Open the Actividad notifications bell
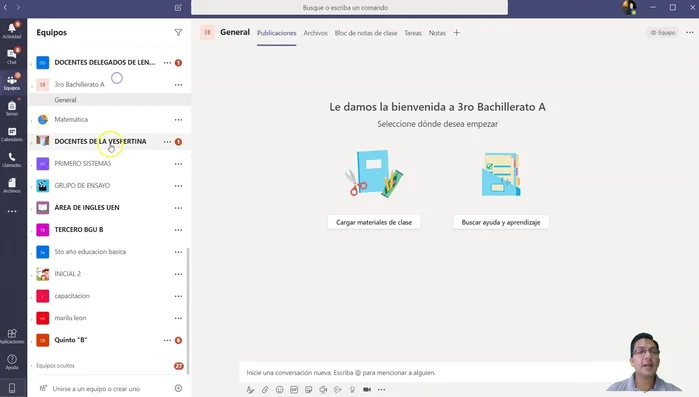Viewport: 699px width, 397px height. tap(12, 30)
